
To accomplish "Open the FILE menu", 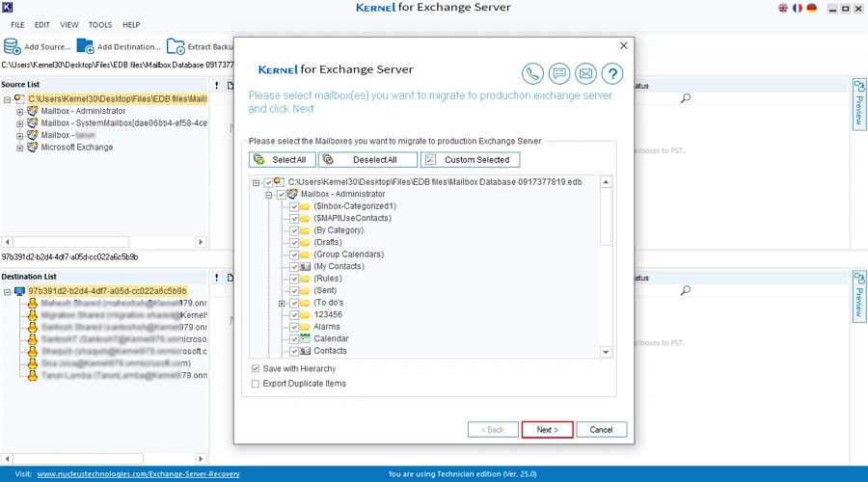I will pos(17,25).
